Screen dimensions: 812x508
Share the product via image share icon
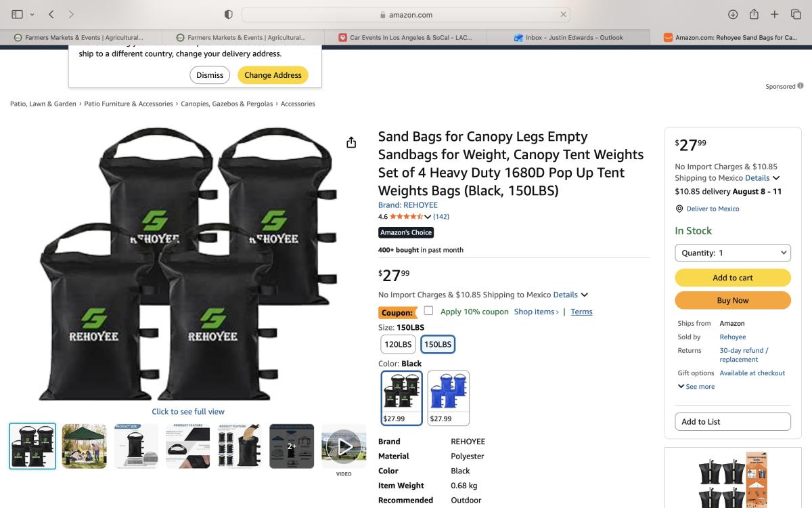351,142
